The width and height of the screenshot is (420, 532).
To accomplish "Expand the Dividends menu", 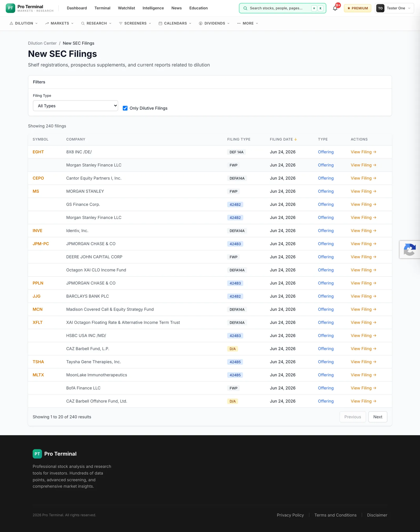I will (214, 23).
